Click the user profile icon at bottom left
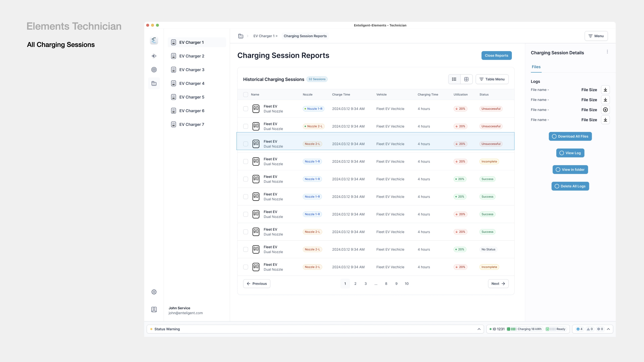644x362 pixels. tap(154, 310)
